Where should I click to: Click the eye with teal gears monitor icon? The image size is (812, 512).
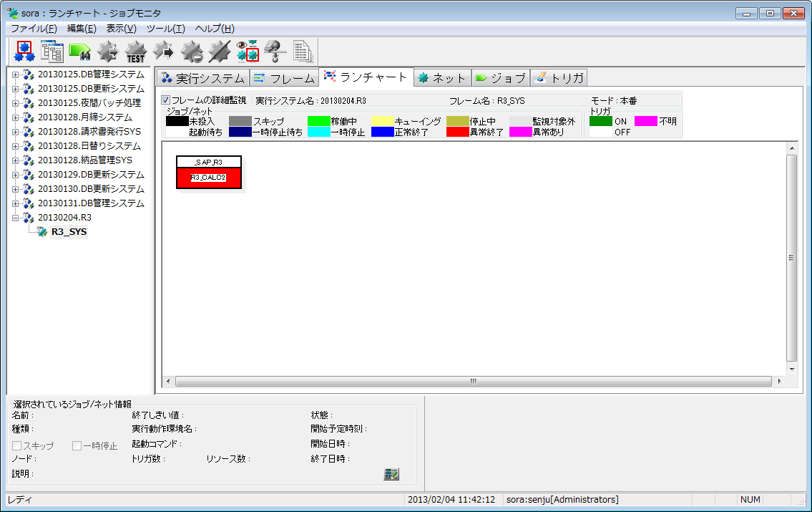click(248, 52)
